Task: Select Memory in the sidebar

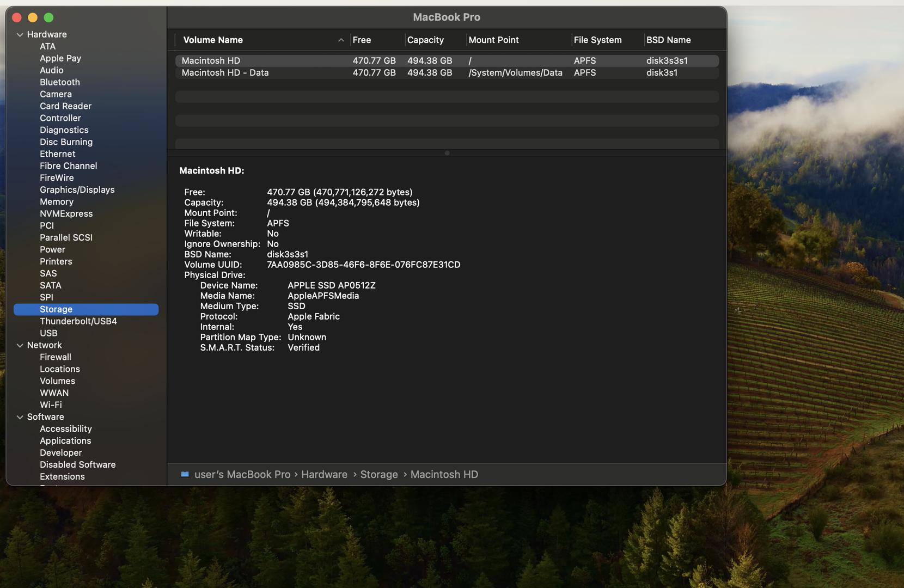Action: (57, 202)
